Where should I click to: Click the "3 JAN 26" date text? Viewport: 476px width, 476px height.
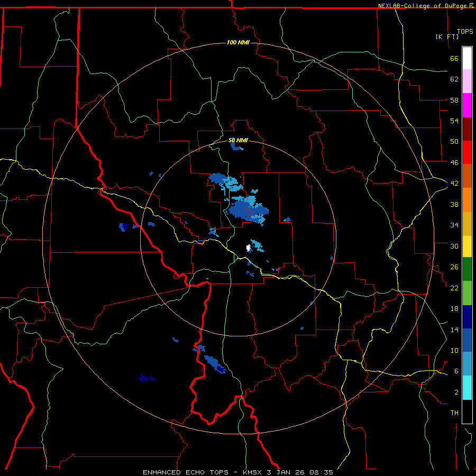[286, 472]
